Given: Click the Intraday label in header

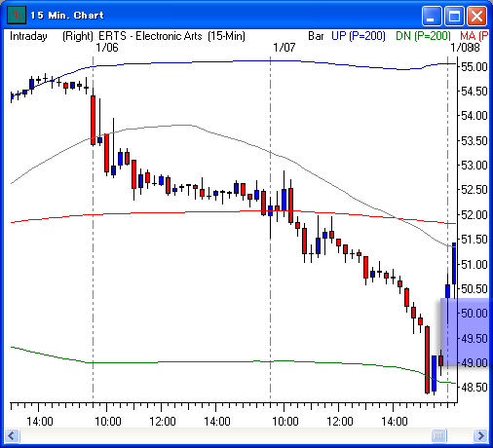Looking at the screenshot, I should click(28, 36).
